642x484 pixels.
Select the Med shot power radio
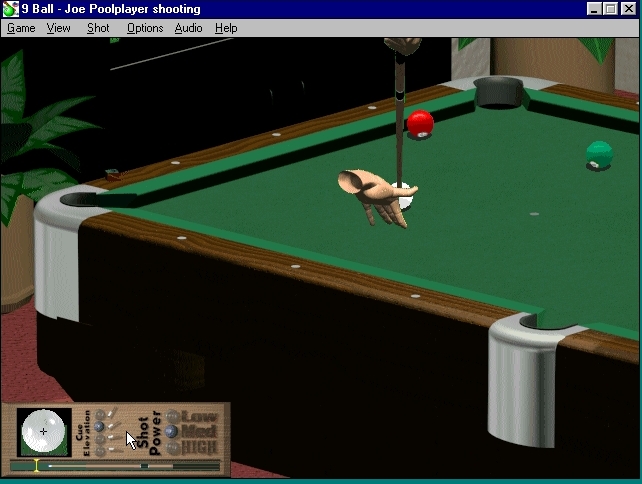tap(172, 431)
